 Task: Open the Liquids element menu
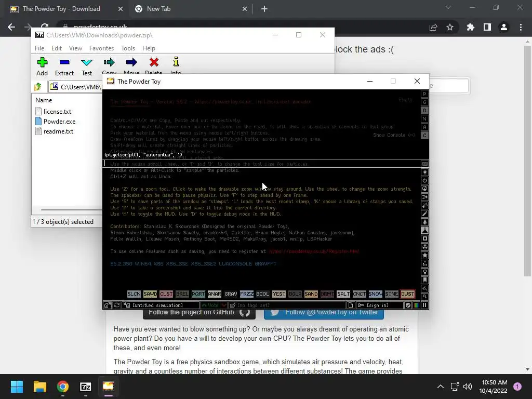(424, 222)
